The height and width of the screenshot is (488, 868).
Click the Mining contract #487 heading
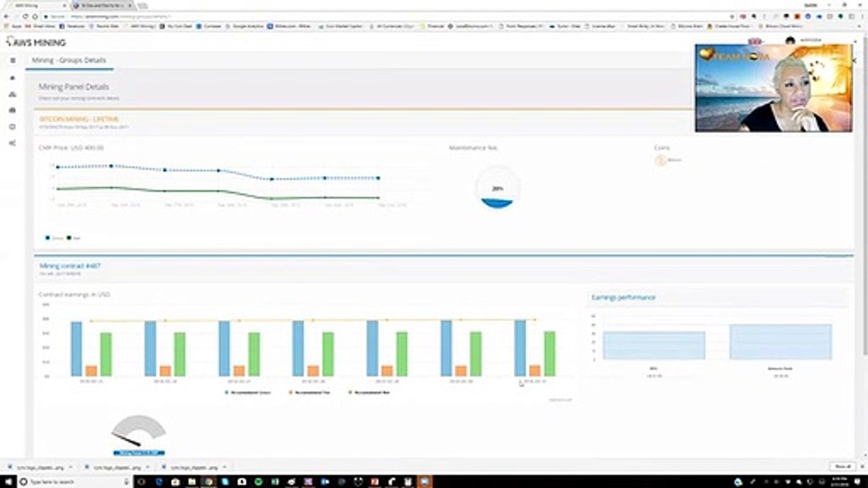[x=70, y=266]
